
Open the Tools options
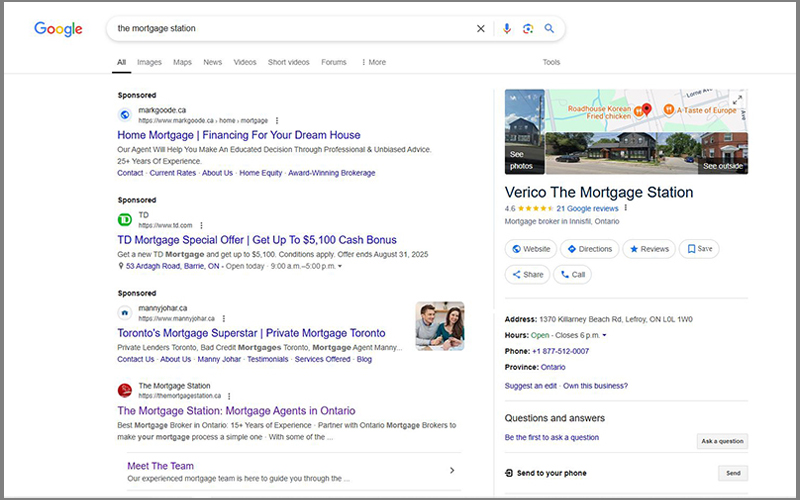coord(551,62)
